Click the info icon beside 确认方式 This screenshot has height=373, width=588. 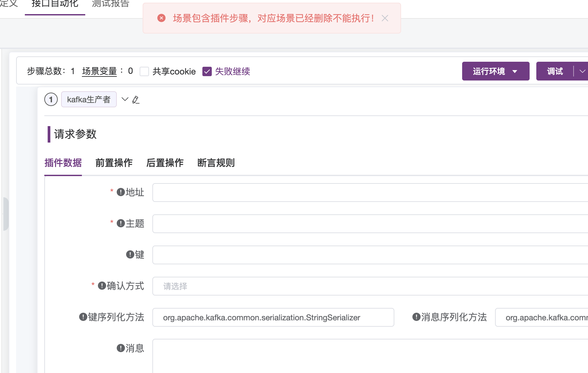tap(102, 286)
